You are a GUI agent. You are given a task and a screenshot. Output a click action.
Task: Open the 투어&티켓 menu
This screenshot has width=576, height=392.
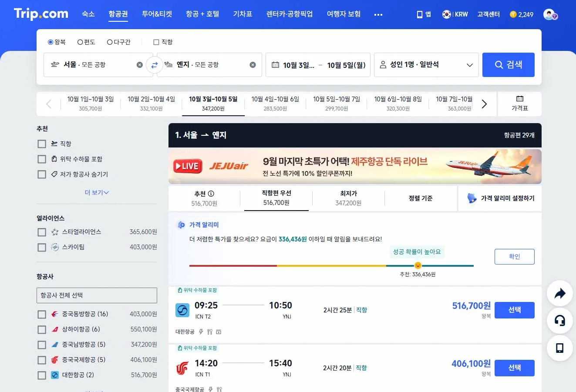pos(157,14)
